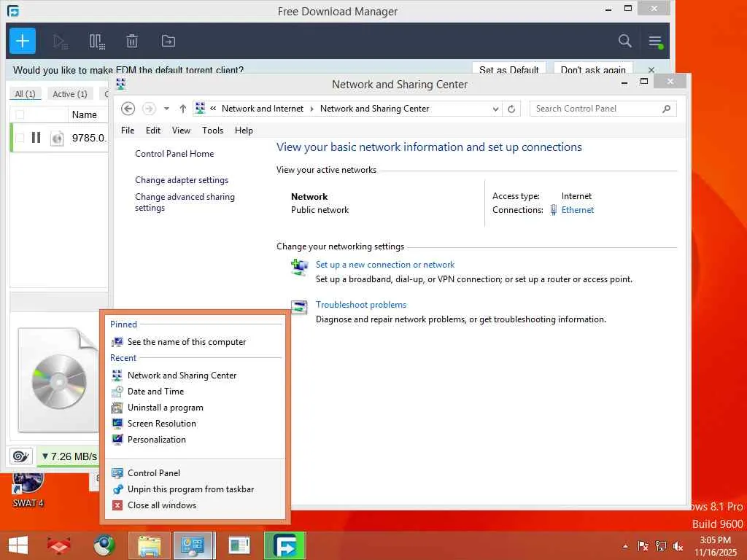Click the Name column header in FDM

(x=85, y=114)
